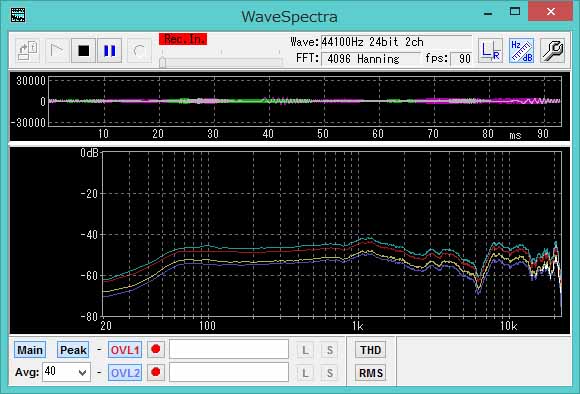Toggle the Main spectrum display button
This screenshot has width=580, height=394.
30,350
